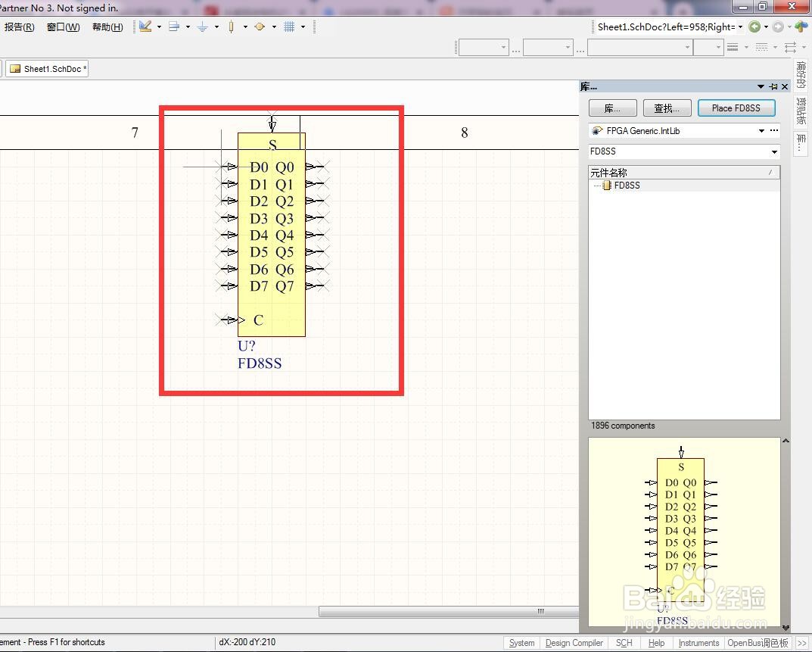812x652 pixels.
Task: Expand the power sources dropdown arrow
Action: (x=216, y=27)
